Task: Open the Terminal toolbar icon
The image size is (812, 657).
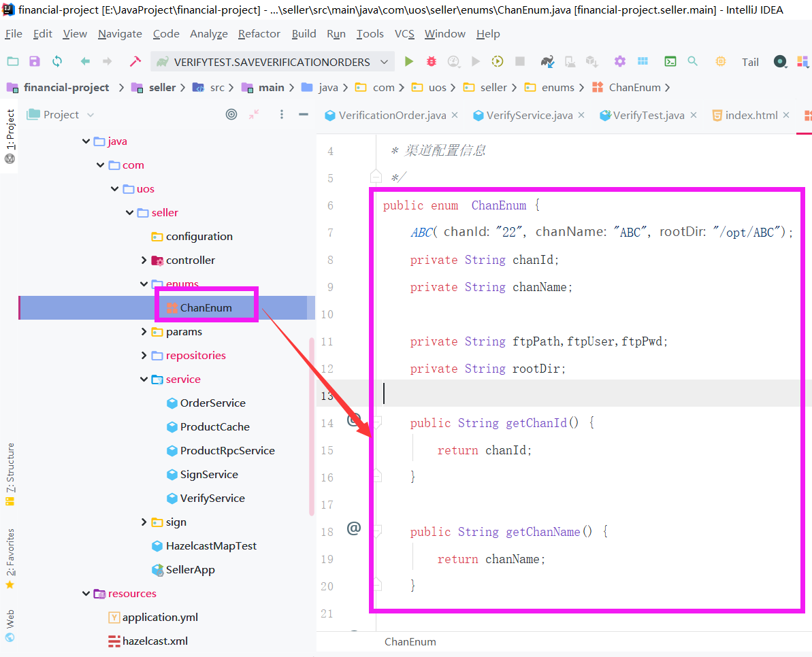Action: click(x=670, y=61)
